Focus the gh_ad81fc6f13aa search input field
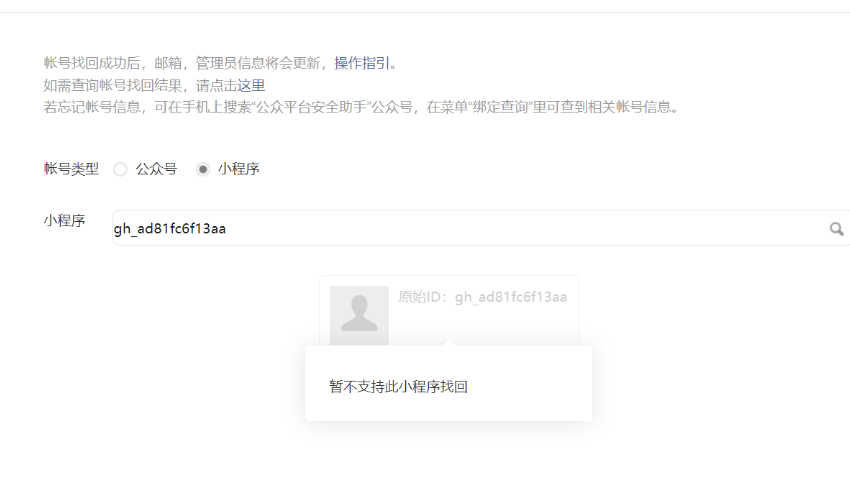The image size is (850, 481). (x=471, y=228)
